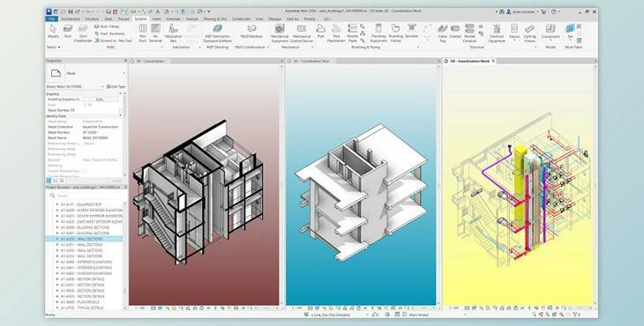Screen dimensions: 644x326
Task: Close the Properties palette
Action: click(x=125, y=61)
